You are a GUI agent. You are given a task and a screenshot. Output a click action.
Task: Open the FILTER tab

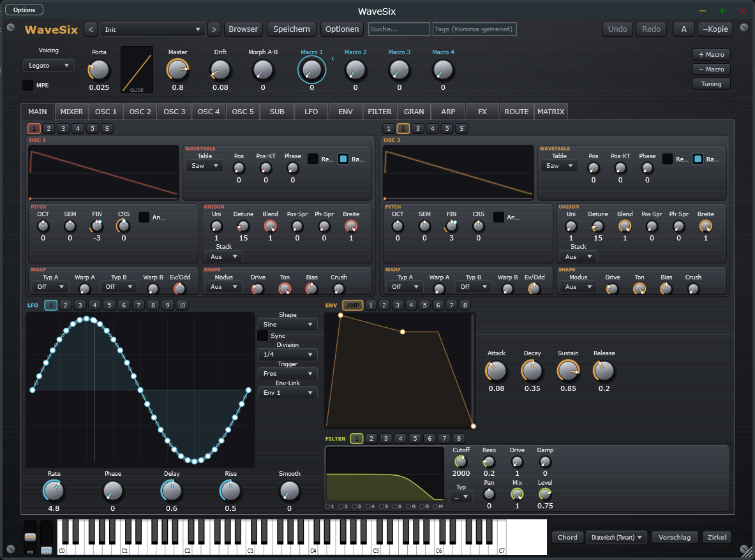click(380, 112)
